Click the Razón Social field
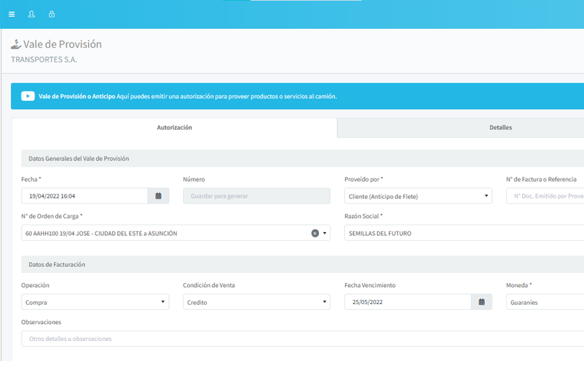The height and width of the screenshot is (392, 584). [x=464, y=233]
